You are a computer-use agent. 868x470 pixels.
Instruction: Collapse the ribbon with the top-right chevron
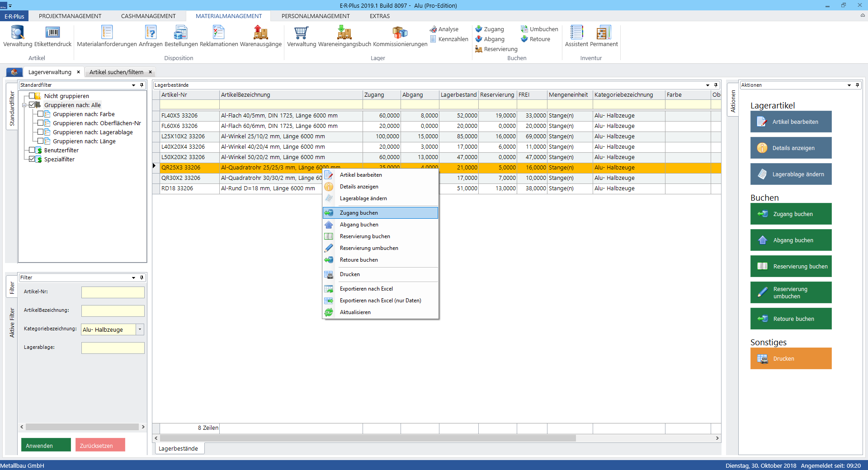[x=862, y=15]
